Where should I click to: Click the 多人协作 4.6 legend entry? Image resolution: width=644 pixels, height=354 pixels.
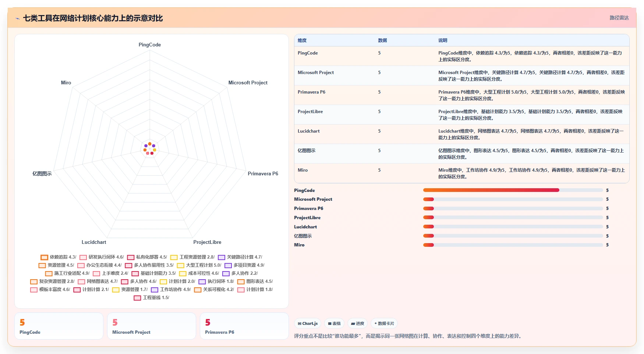139,281
